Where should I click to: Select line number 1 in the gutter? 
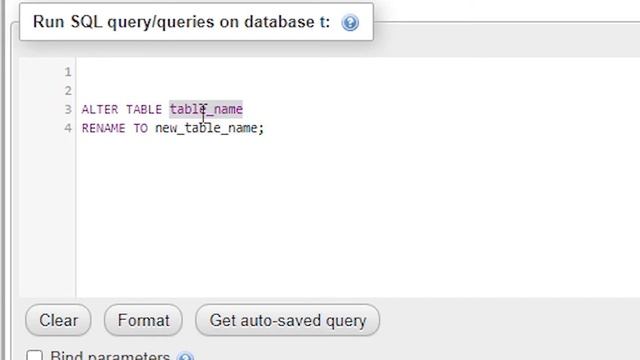[x=68, y=72]
